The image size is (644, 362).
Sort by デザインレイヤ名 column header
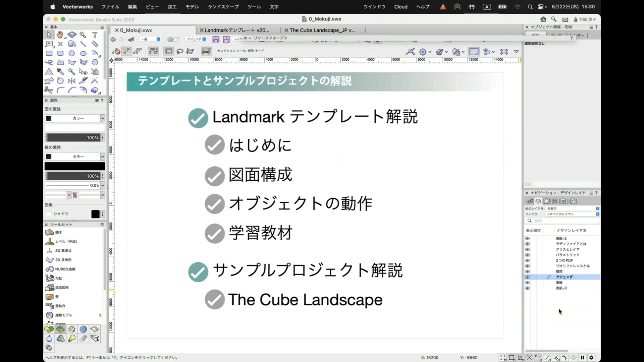pos(572,231)
